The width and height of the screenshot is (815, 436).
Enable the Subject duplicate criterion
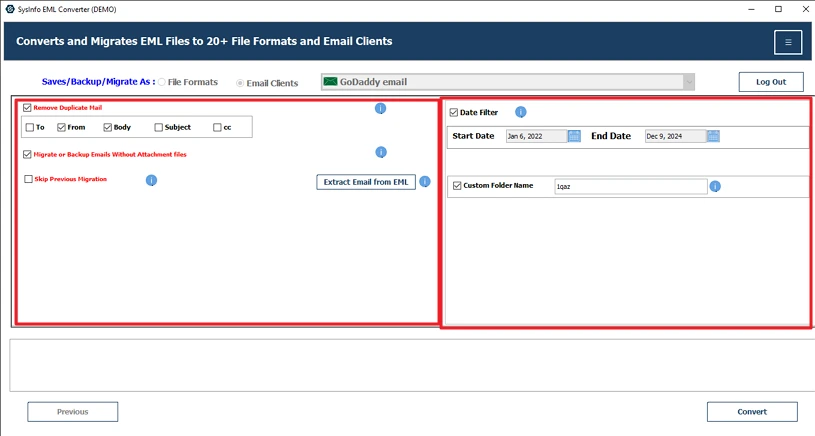point(159,127)
